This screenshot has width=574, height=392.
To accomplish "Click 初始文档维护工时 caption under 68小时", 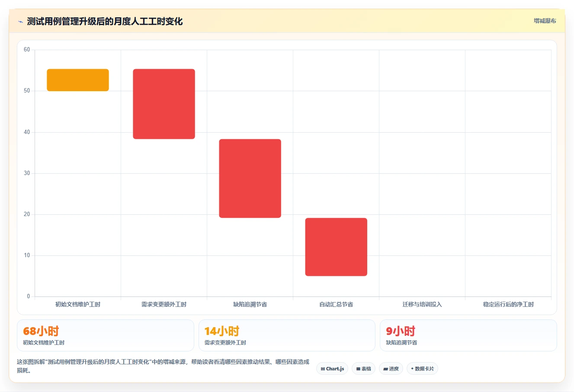I will pos(44,343).
